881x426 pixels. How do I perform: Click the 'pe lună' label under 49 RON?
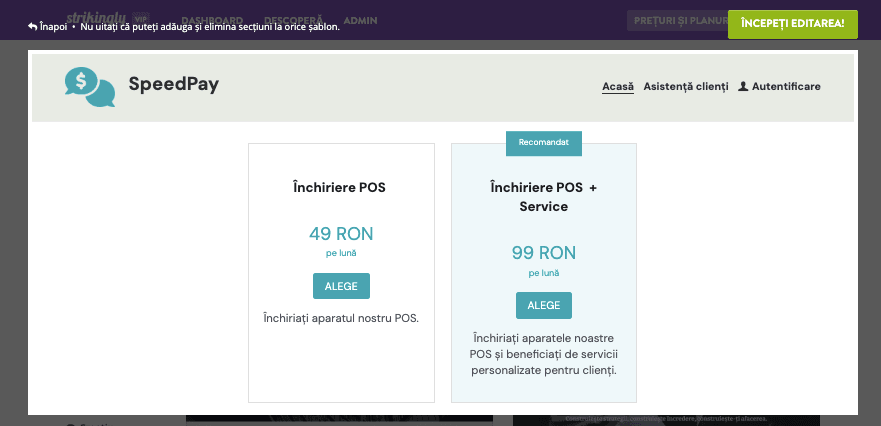(341, 253)
